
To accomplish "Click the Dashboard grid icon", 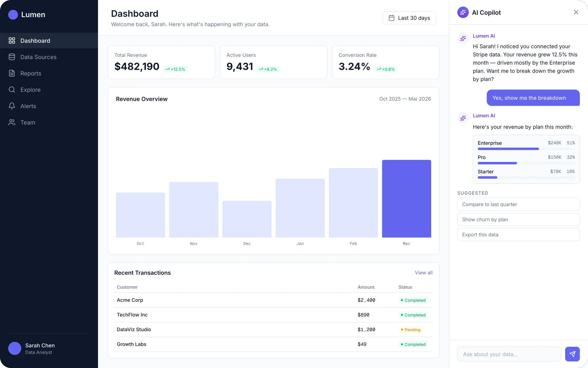I will tap(12, 41).
